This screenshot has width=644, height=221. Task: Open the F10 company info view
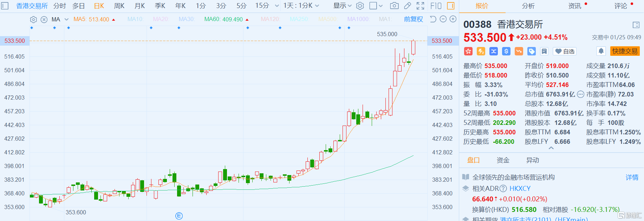tap(436, 6)
